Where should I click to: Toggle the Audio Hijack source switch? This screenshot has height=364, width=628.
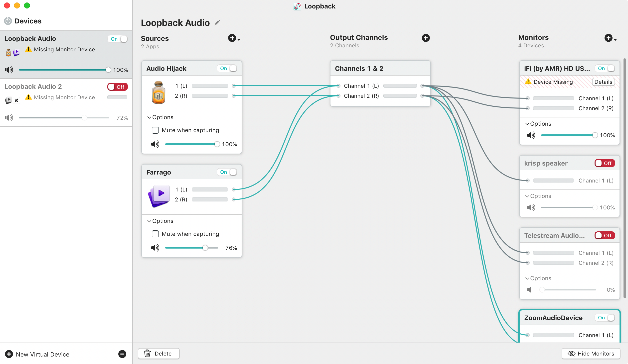point(227,68)
